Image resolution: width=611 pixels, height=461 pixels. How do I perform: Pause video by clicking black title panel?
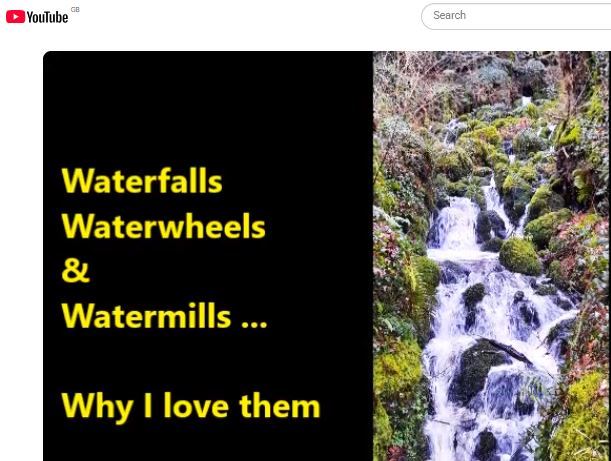click(x=208, y=256)
